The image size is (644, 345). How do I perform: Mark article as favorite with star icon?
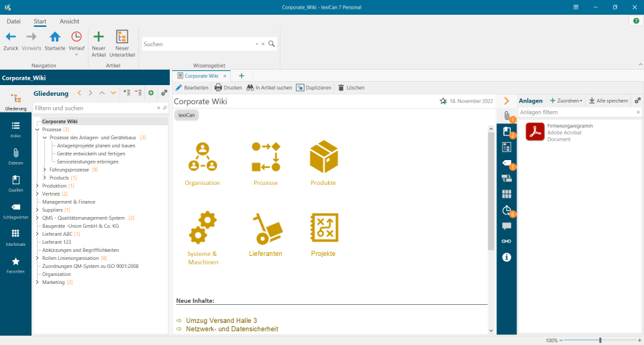click(x=443, y=101)
